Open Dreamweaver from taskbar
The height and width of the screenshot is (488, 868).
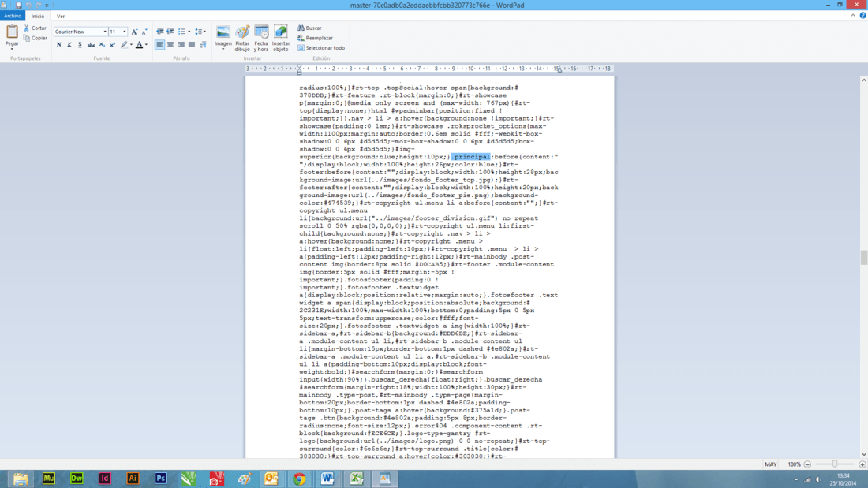click(77, 479)
